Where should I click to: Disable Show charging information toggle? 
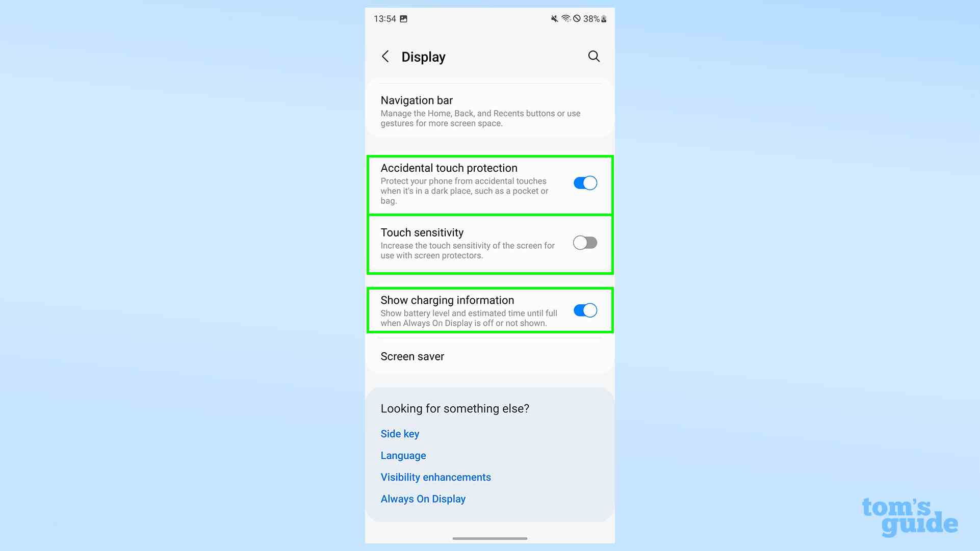[x=584, y=310]
